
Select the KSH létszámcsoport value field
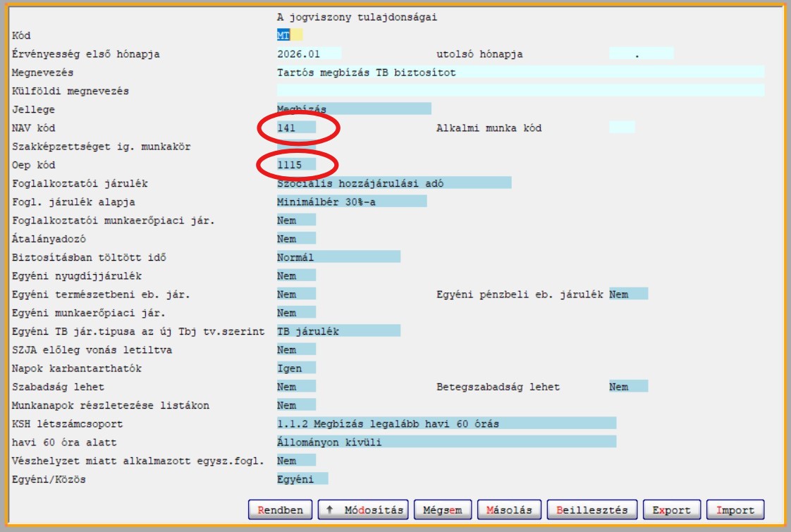pyautogui.click(x=446, y=423)
